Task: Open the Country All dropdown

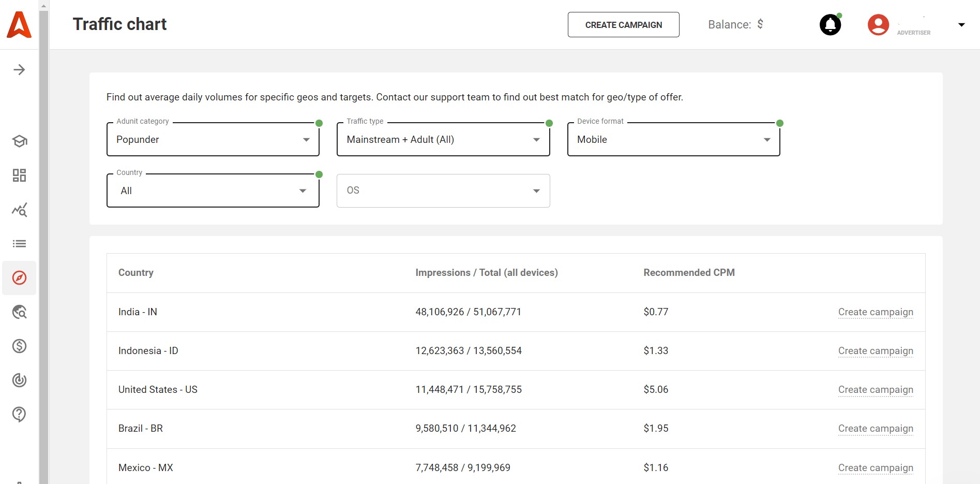Action: (213, 190)
